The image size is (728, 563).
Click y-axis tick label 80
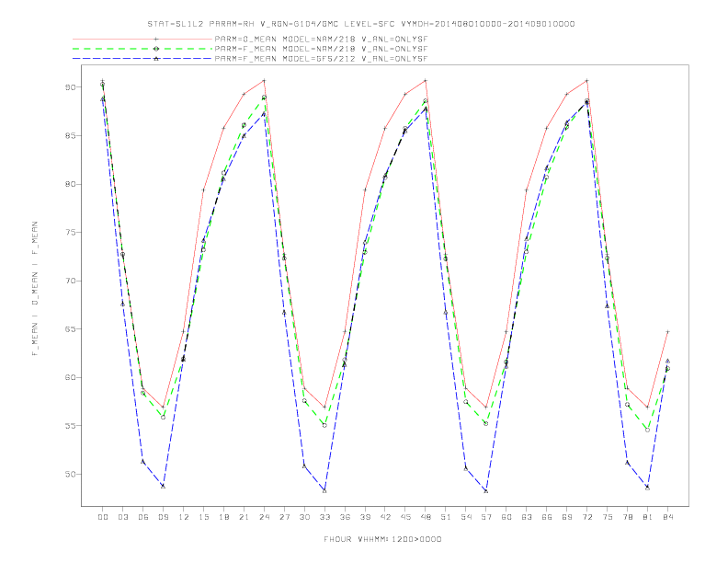pyautogui.click(x=71, y=184)
